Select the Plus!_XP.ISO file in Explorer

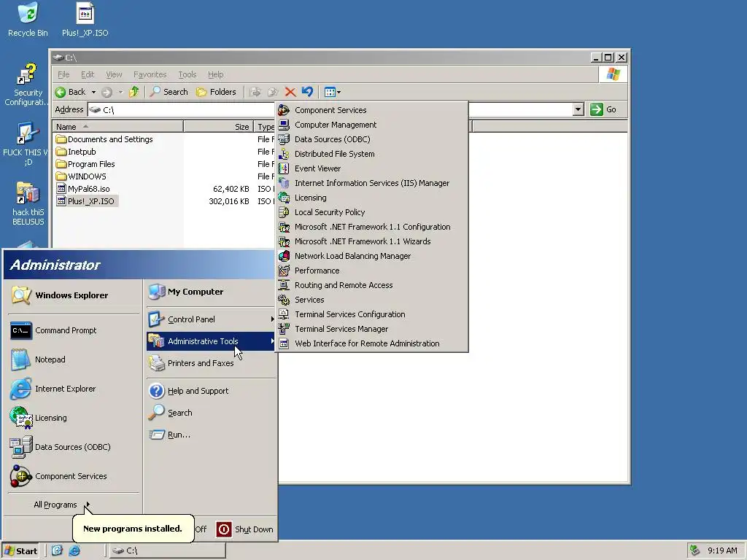coord(86,201)
